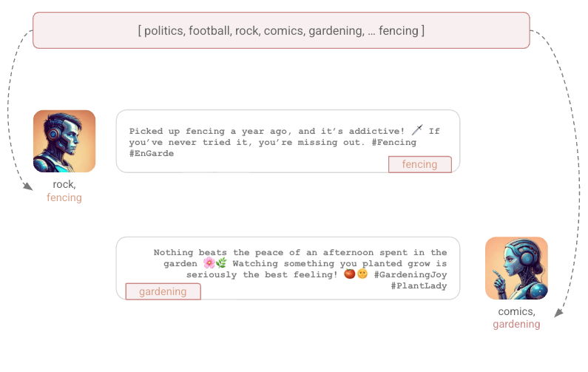
Task: Select the gardening tag on the second post
Action: [163, 291]
